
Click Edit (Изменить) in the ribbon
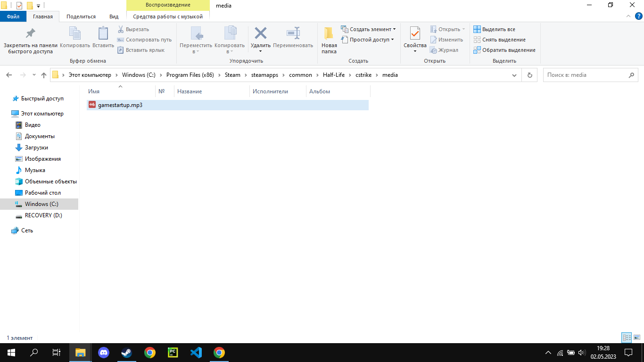tap(446, 40)
